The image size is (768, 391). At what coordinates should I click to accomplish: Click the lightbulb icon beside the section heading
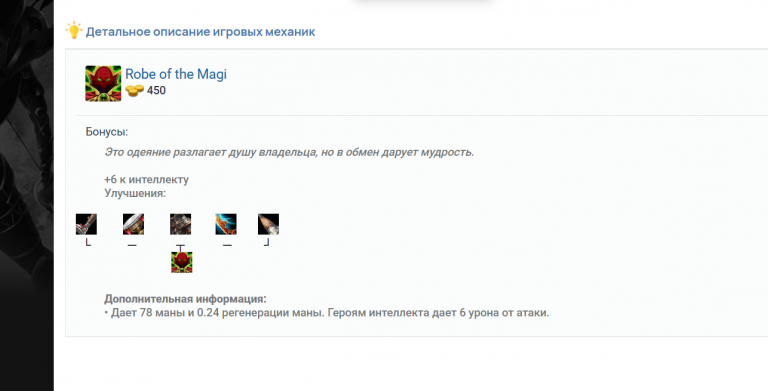[74, 30]
